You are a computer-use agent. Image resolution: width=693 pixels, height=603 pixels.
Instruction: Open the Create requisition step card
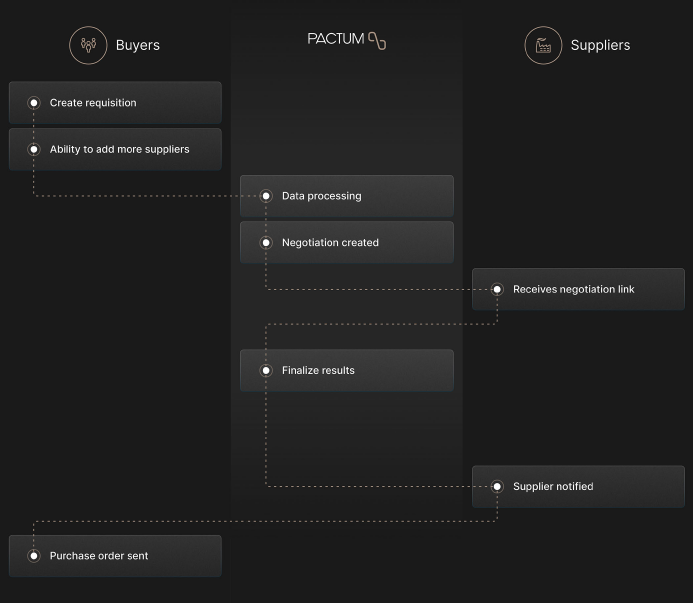[115, 103]
